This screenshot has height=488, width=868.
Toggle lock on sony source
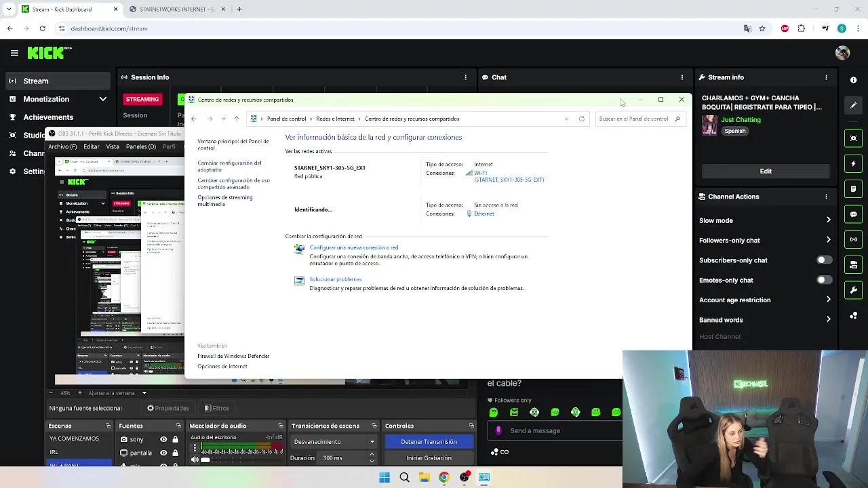(x=175, y=439)
